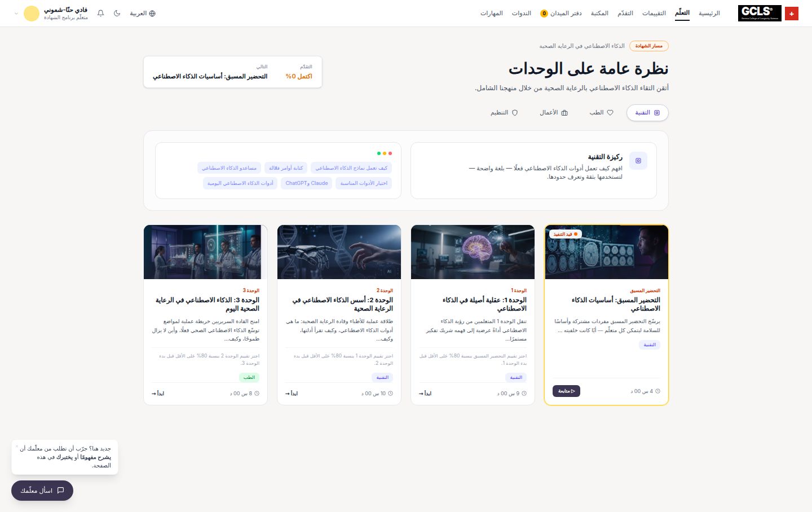Open the العربية language selector
The image size is (812, 512).
pos(143,13)
